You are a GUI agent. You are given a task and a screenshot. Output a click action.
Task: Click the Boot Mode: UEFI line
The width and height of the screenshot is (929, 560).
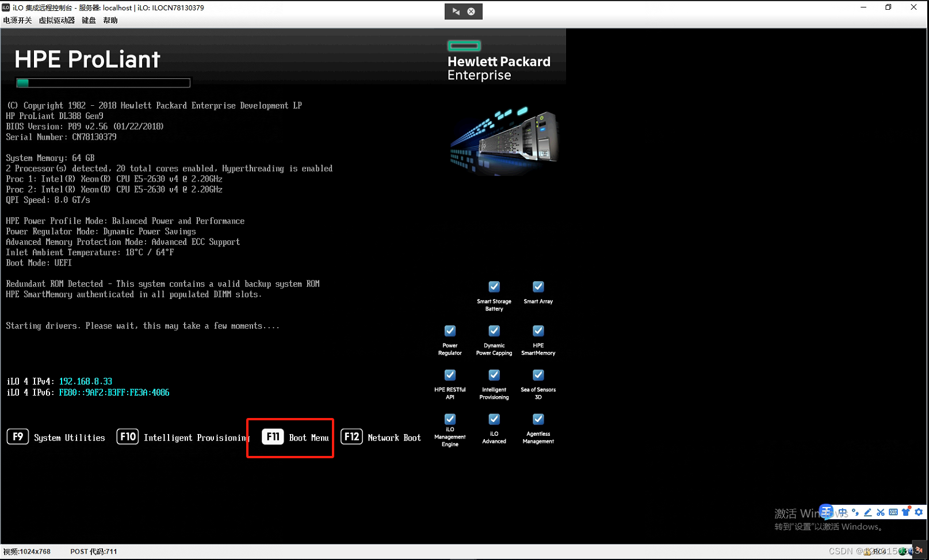pos(39,263)
